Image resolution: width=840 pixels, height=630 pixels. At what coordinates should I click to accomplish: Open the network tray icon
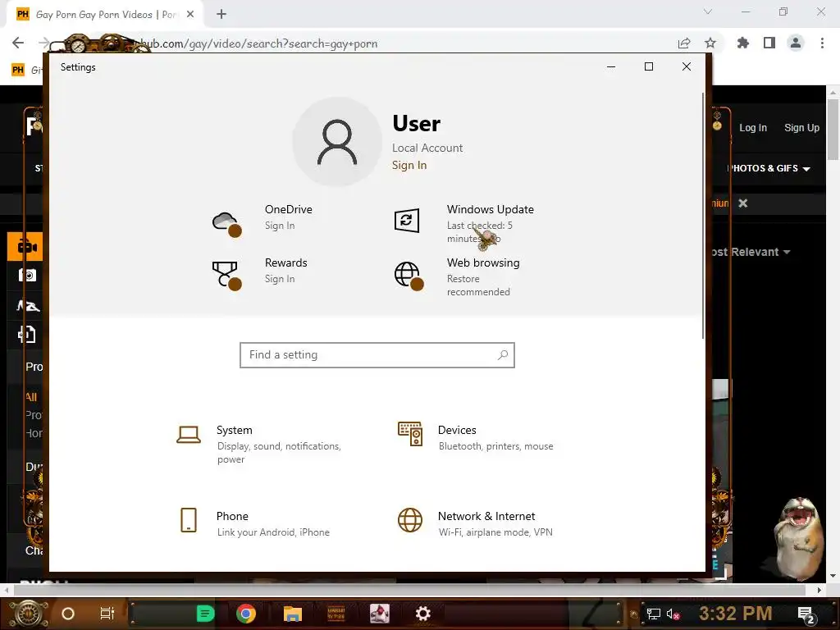click(x=653, y=614)
